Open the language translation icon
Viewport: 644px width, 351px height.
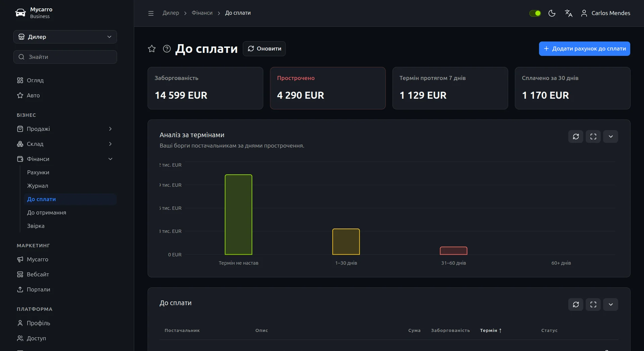(x=569, y=13)
